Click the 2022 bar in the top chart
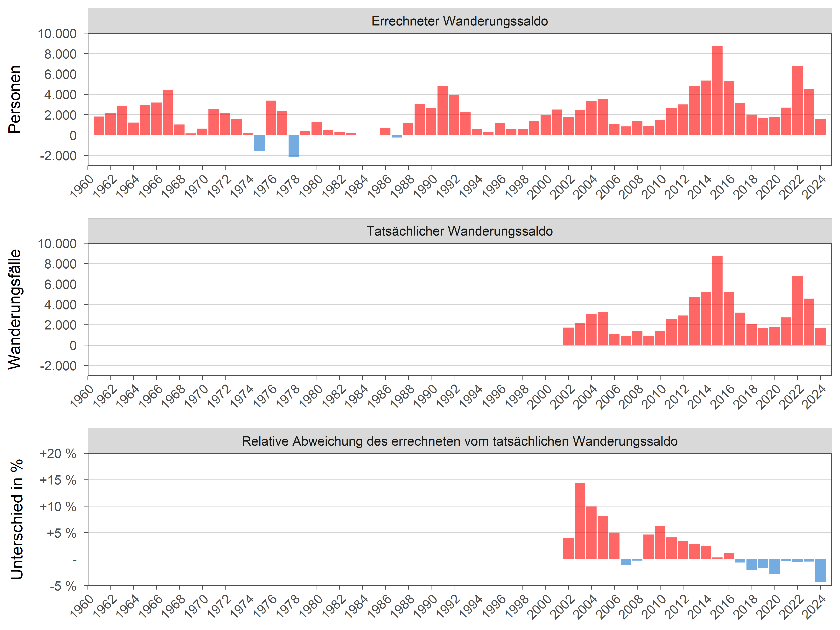This screenshot has height=630, width=840. [797, 101]
